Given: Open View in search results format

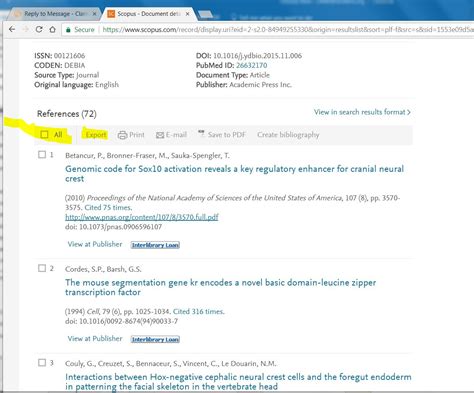Looking at the screenshot, I should (x=362, y=112).
